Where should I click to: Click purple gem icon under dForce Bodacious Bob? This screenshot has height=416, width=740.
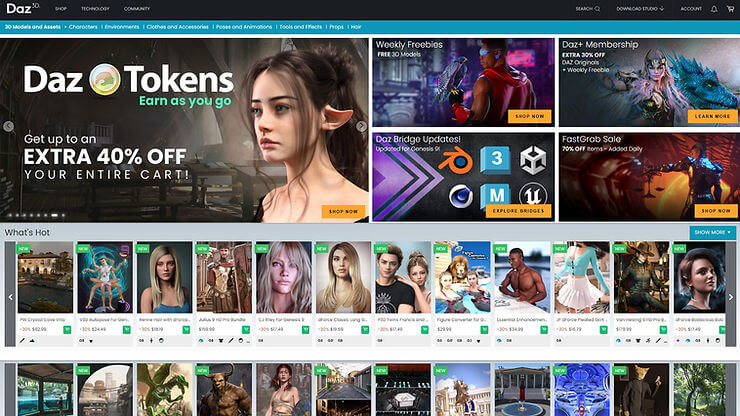[678, 340]
